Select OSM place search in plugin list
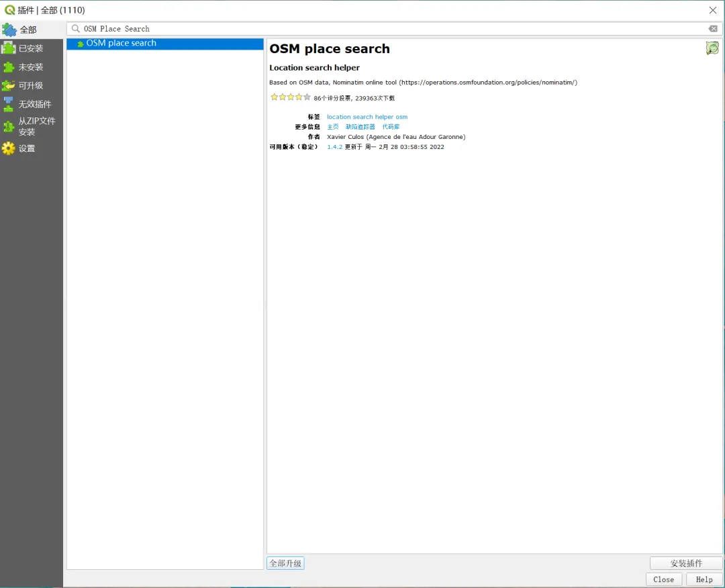The height and width of the screenshot is (588, 725). (x=165, y=44)
